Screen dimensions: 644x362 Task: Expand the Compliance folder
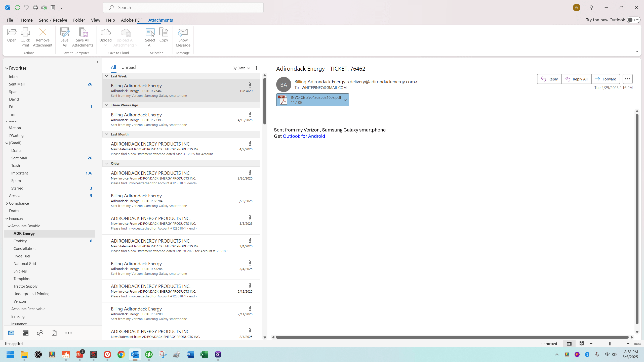[x=7, y=203]
